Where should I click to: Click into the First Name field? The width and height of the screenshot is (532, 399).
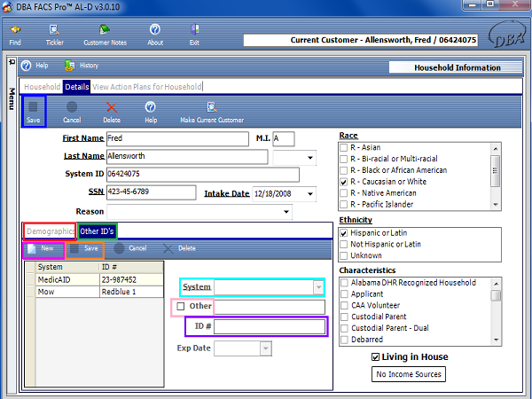coord(177,139)
